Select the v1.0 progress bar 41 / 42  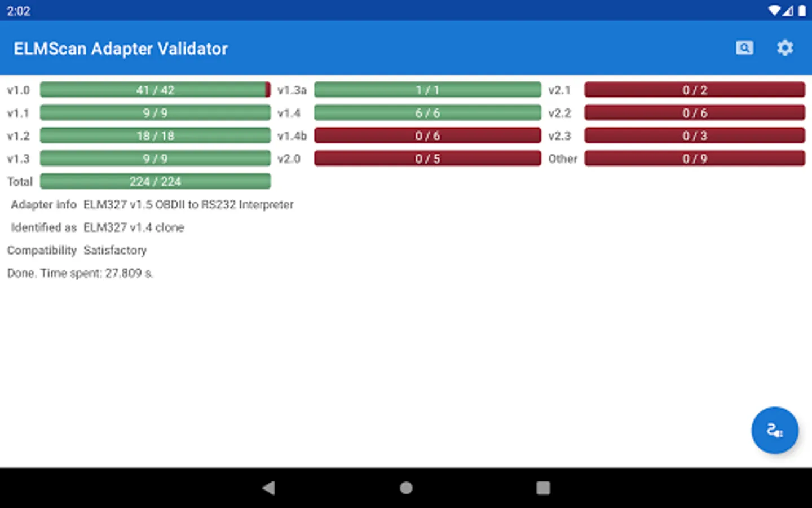pyautogui.click(x=155, y=90)
